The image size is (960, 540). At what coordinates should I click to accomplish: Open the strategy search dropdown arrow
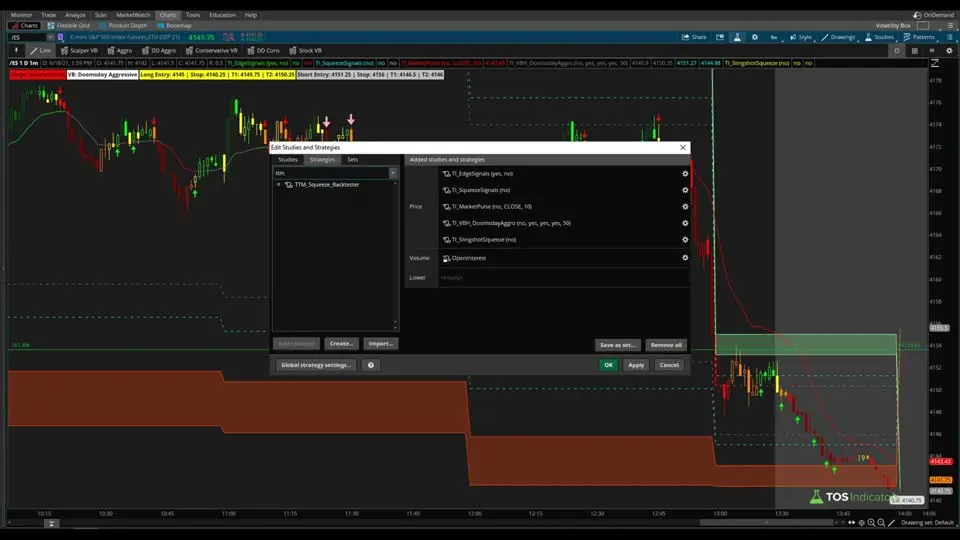click(393, 173)
